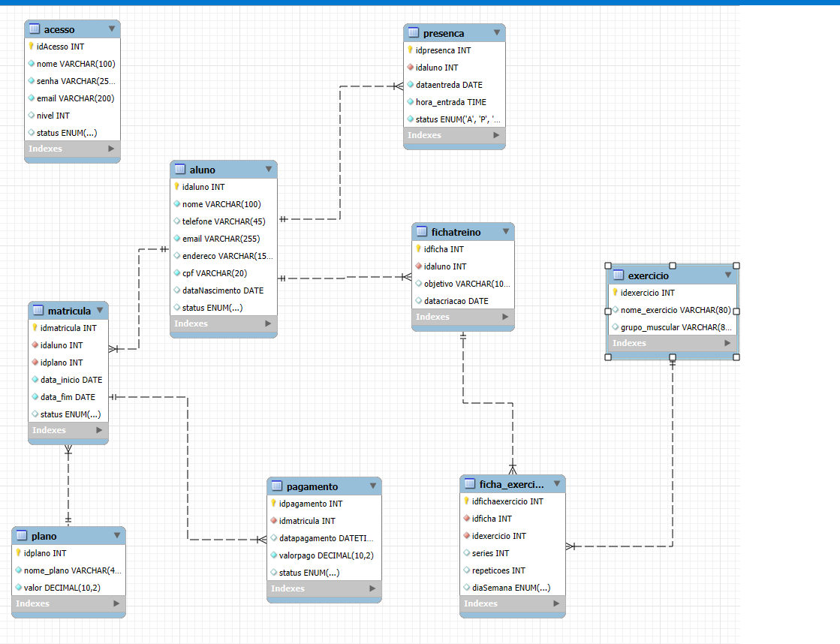Collapse the matricula table with header arrow

coord(100,311)
